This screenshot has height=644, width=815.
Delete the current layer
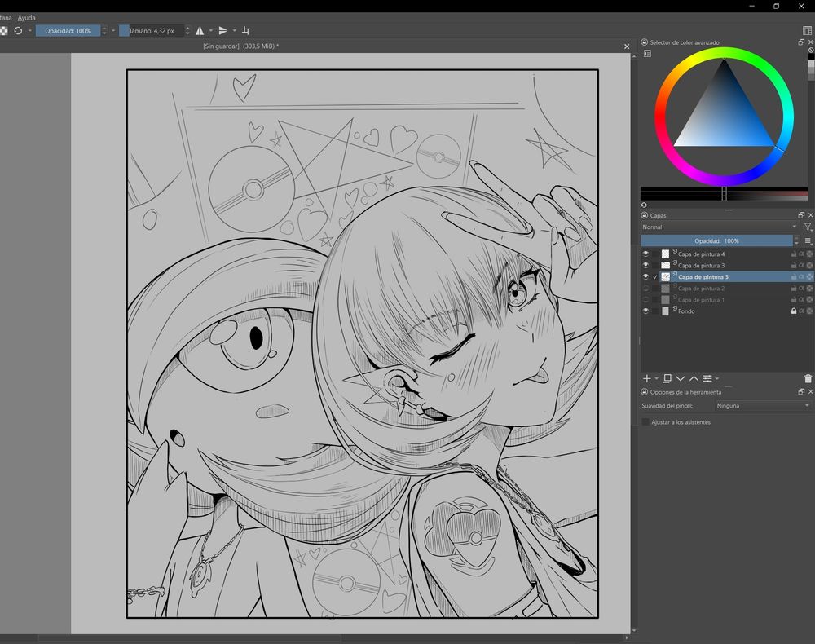coord(808,378)
